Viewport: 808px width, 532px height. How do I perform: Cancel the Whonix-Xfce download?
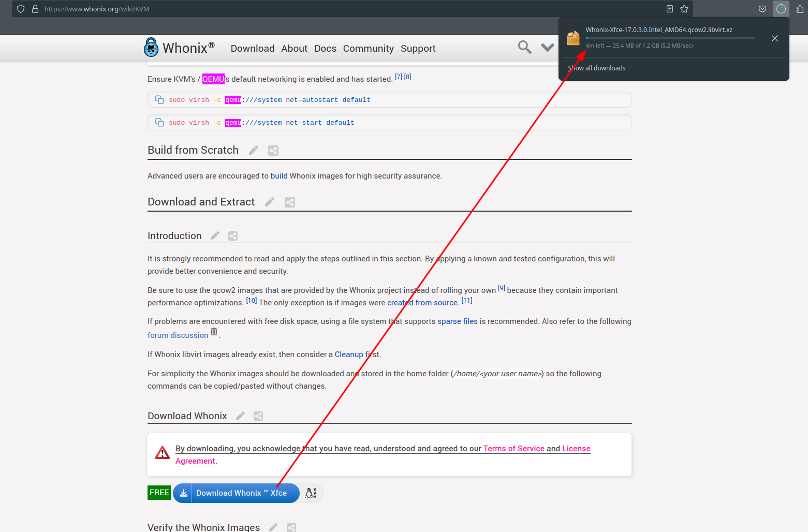coord(775,38)
